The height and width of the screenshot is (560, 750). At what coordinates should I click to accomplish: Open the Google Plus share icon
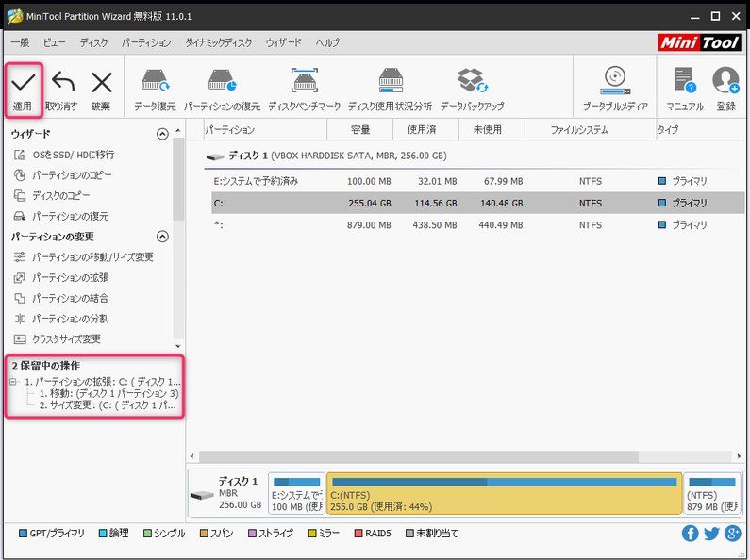(733, 534)
